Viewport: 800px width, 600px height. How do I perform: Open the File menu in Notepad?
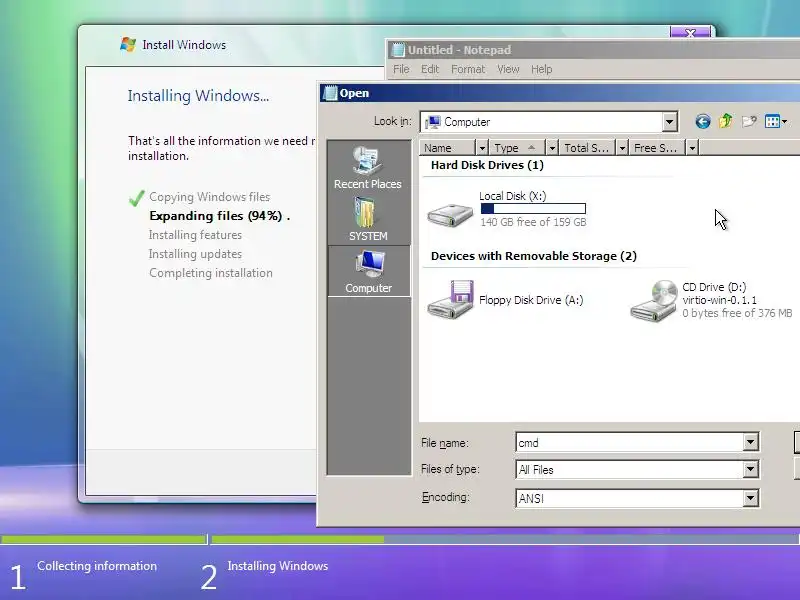pos(401,69)
